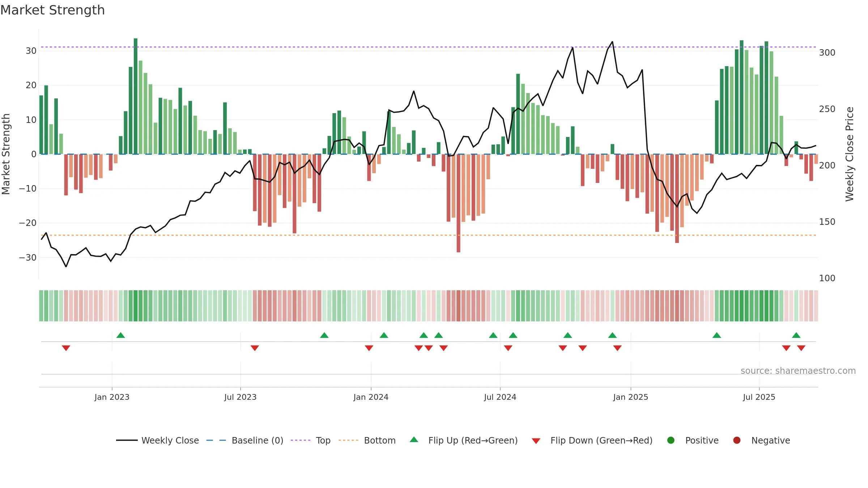Click the Jan 2024 x-axis label

pos(371,397)
